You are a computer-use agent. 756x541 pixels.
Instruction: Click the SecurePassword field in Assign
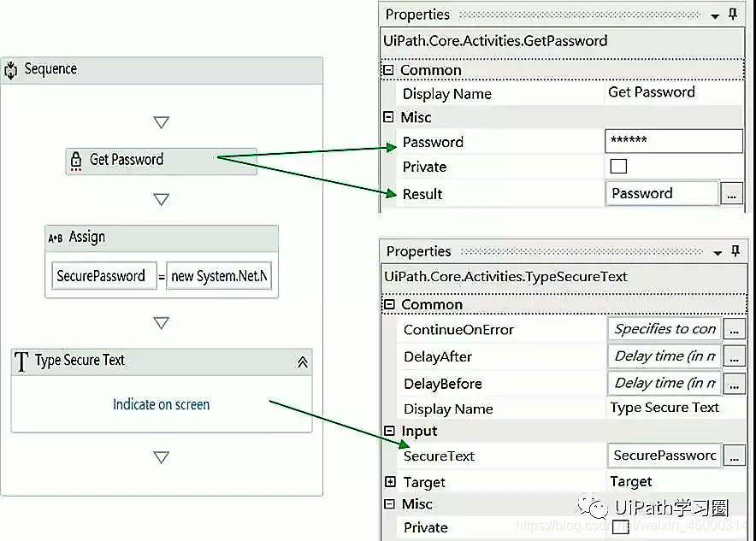104,276
